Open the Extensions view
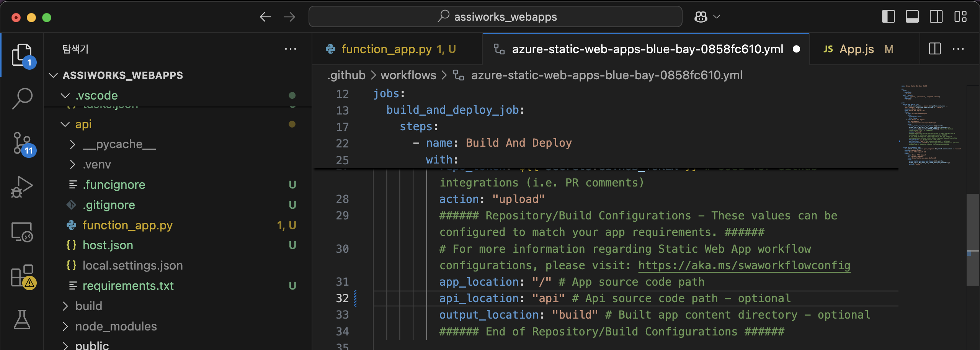Viewport: 980px width, 350px height. (22, 276)
